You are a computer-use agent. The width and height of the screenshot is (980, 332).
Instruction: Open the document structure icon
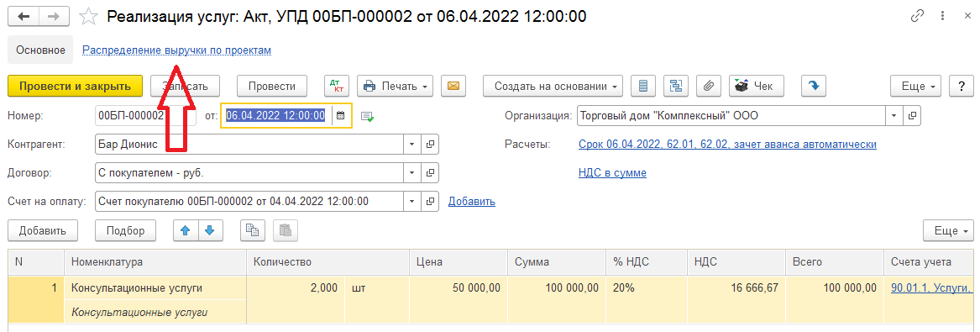pos(676,87)
